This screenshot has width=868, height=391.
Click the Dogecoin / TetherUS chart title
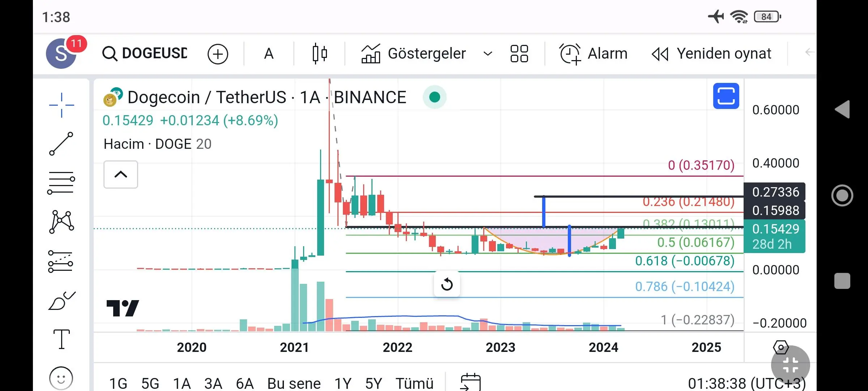pyautogui.click(x=267, y=97)
